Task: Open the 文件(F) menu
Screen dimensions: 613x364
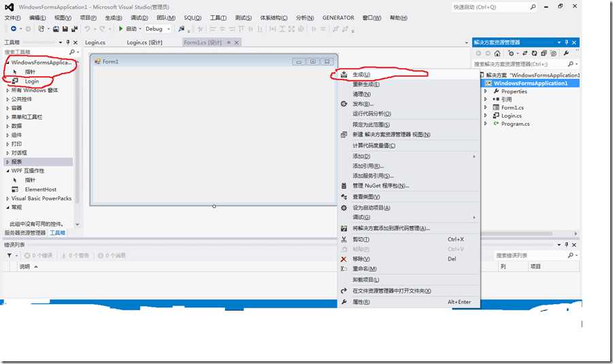Action: (12, 18)
